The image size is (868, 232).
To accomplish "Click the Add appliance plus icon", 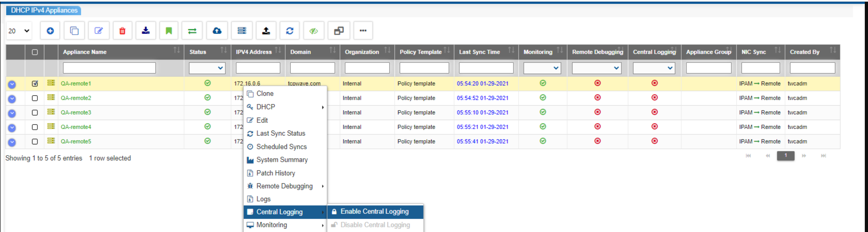I will tap(50, 31).
